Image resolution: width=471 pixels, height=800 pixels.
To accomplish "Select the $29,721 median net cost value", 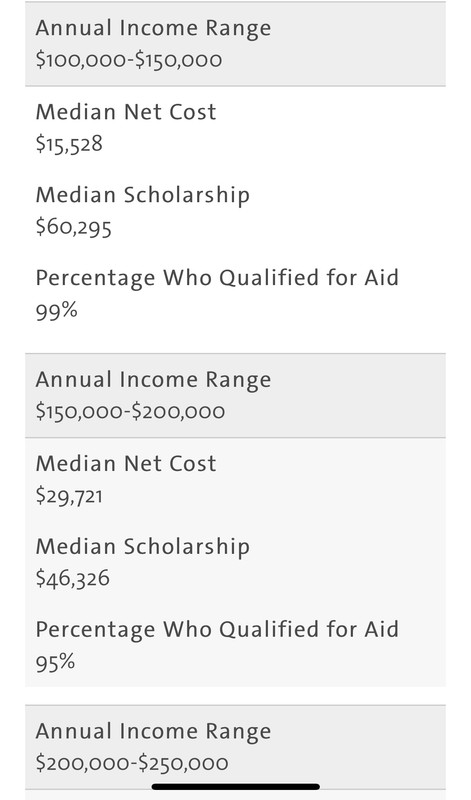I will click(x=69, y=495).
